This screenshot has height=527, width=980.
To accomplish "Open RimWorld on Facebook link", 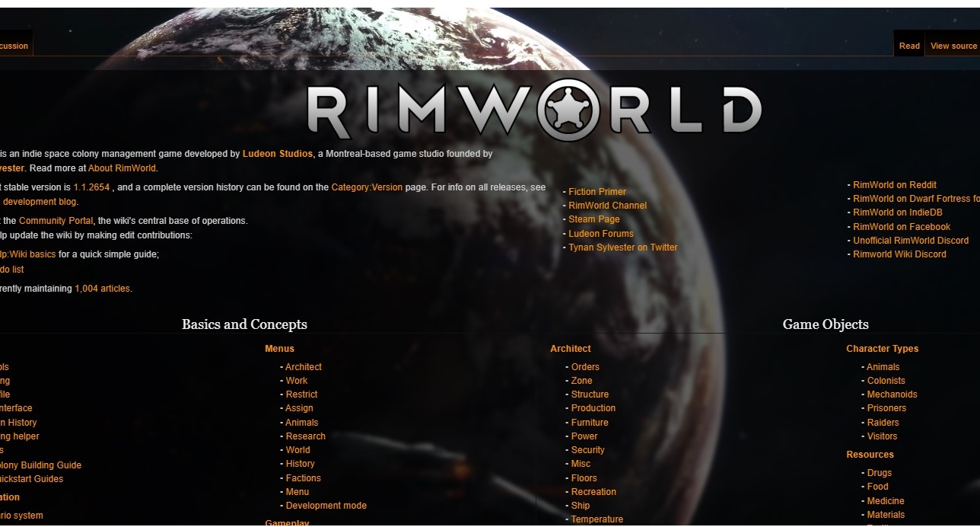I will 902,227.
